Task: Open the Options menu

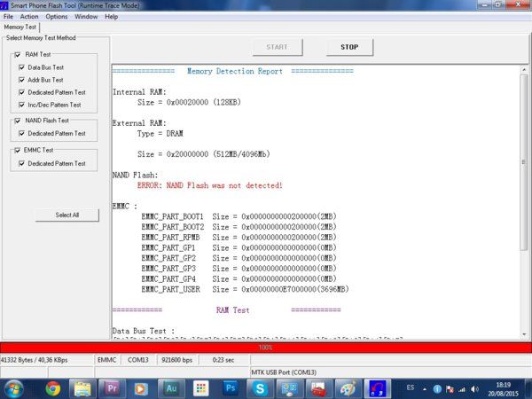Action: click(57, 17)
